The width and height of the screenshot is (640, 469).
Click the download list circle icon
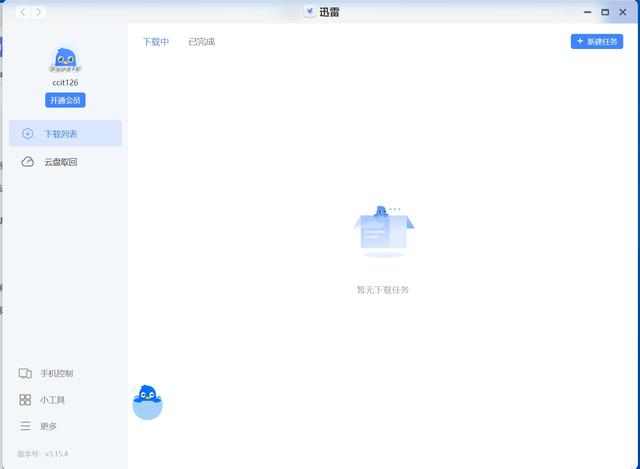28,133
